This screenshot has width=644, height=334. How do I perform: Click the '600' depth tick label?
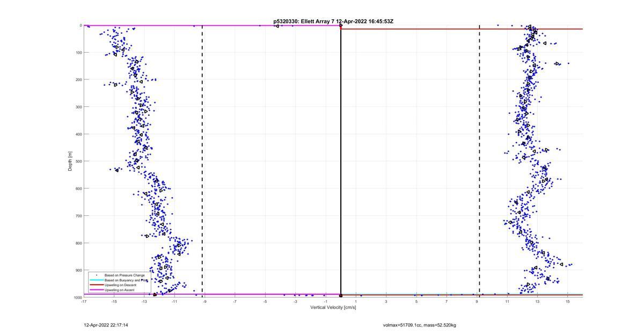[78, 188]
